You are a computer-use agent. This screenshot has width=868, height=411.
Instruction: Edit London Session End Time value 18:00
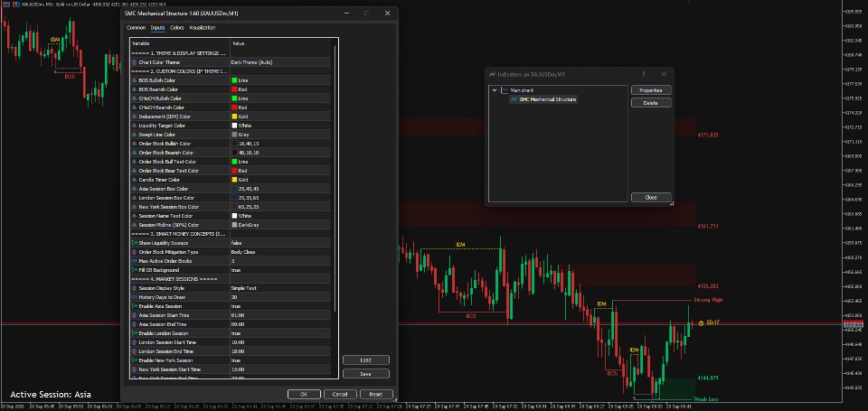point(280,351)
